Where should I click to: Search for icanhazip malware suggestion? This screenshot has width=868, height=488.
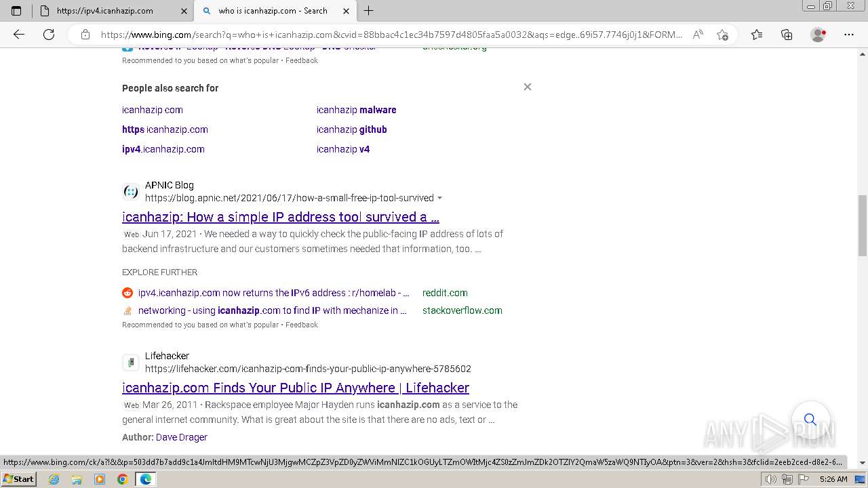(357, 110)
